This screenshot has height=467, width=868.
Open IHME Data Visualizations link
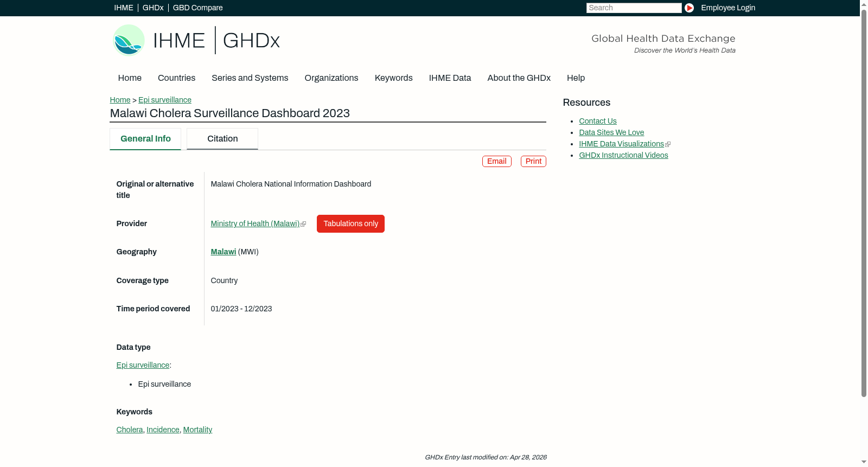click(x=621, y=144)
